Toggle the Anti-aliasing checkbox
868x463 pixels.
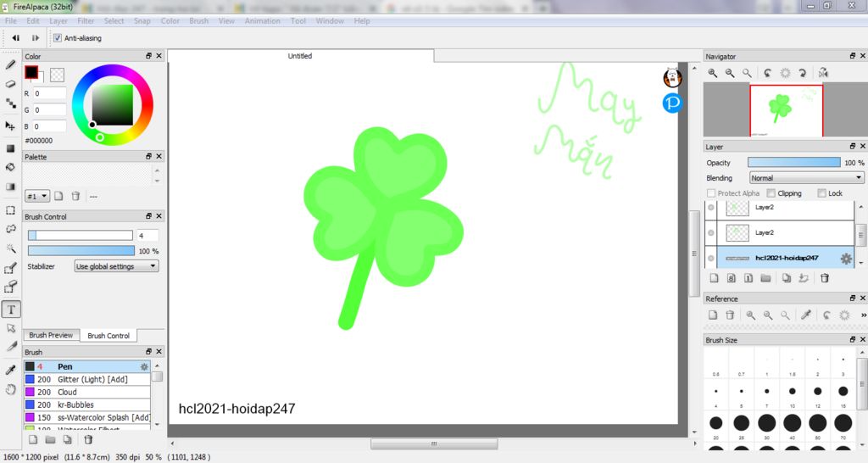(58, 38)
